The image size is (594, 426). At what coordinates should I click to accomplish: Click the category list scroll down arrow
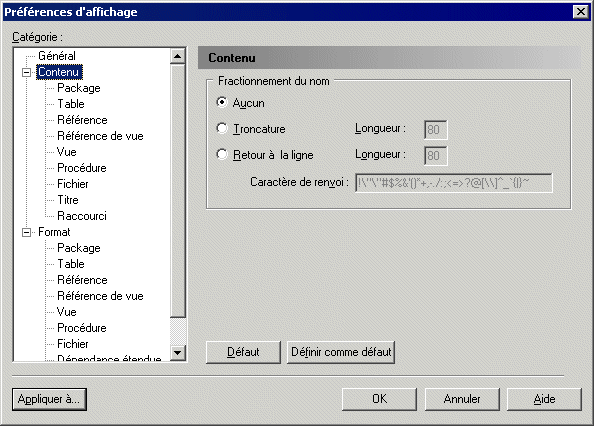coord(177,353)
